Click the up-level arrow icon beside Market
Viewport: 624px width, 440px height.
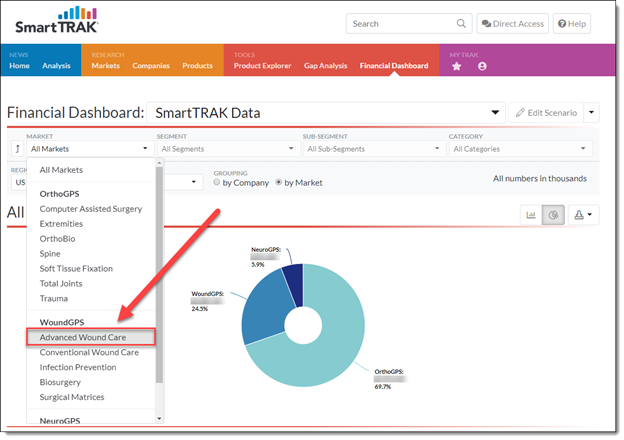click(18, 149)
